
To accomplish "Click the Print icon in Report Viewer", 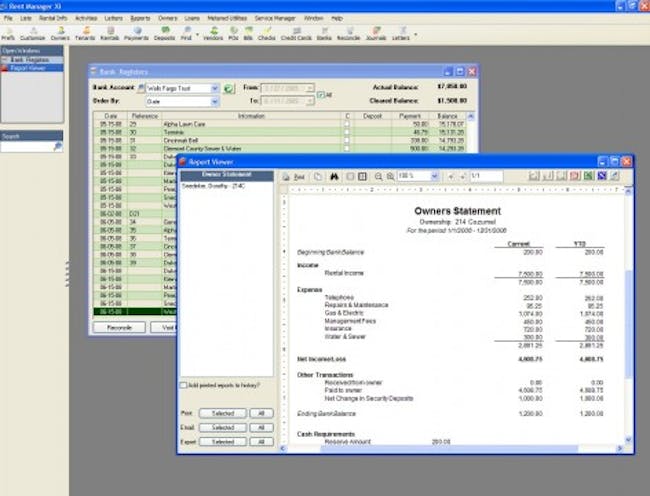I will tap(294, 177).
